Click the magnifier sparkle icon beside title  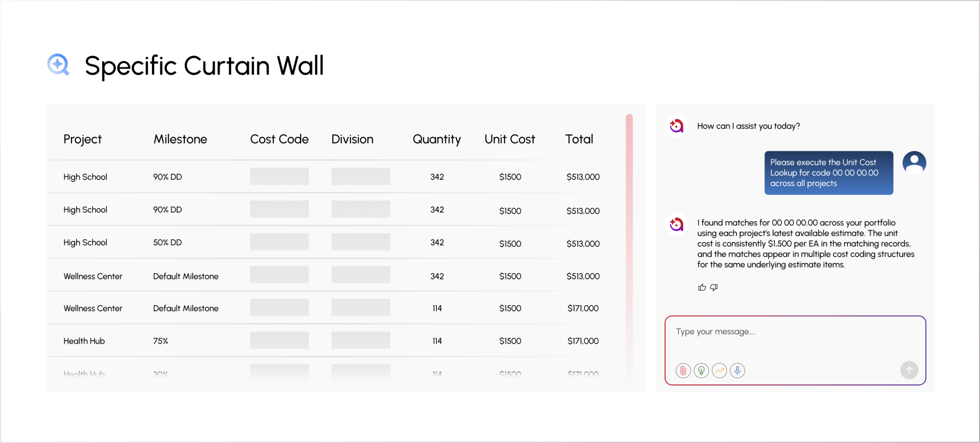[x=58, y=65]
